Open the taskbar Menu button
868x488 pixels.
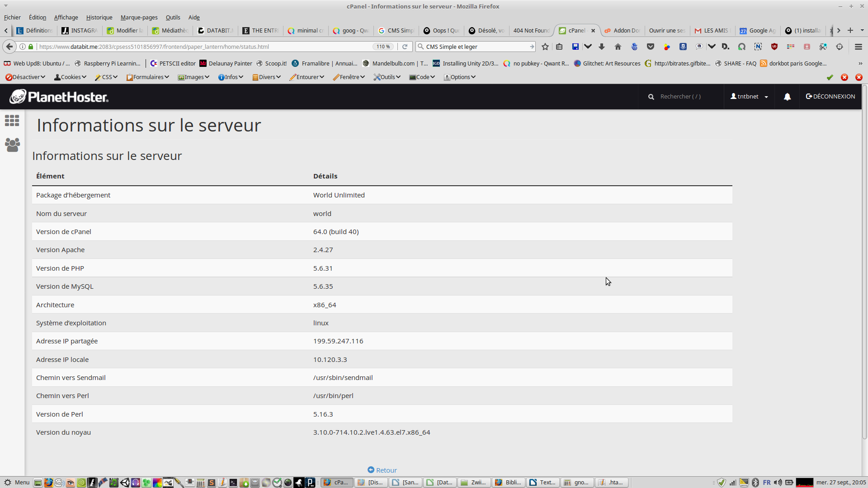pyautogui.click(x=17, y=483)
